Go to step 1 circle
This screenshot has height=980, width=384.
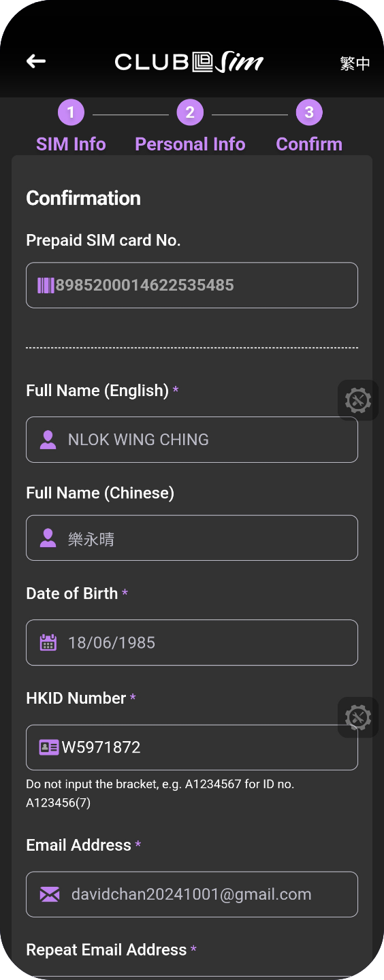[71, 112]
